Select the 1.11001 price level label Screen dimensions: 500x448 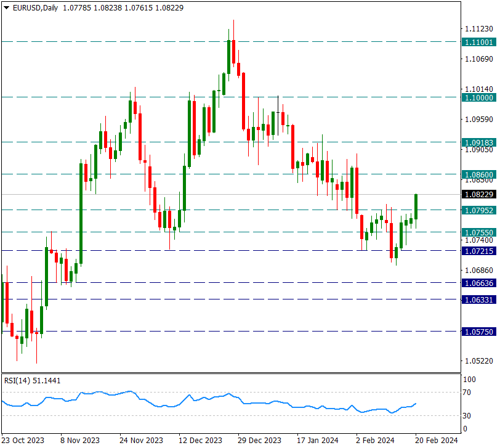pyautogui.click(x=479, y=42)
